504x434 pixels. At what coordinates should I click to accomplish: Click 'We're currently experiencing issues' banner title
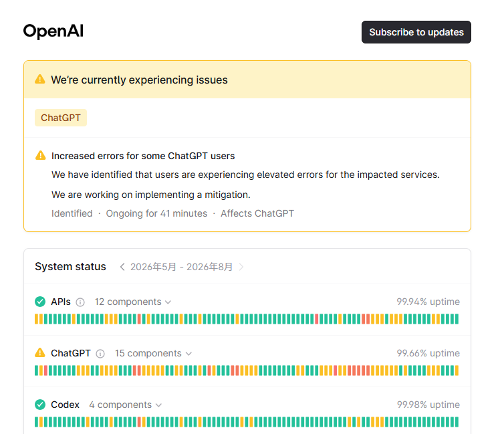click(x=139, y=80)
